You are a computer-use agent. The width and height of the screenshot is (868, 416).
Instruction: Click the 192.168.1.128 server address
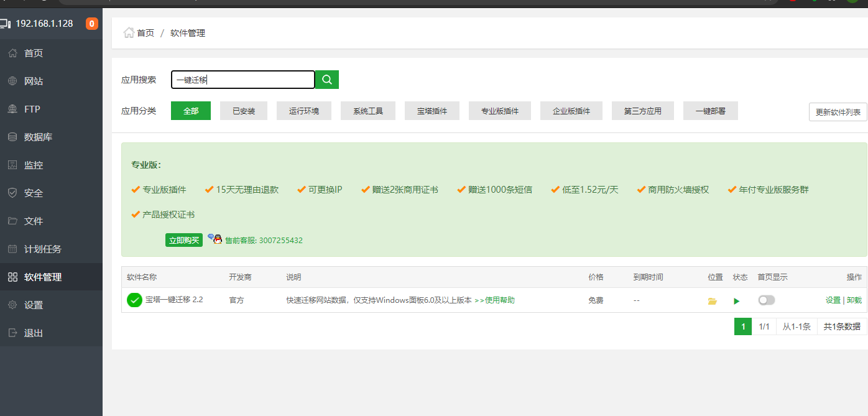44,24
